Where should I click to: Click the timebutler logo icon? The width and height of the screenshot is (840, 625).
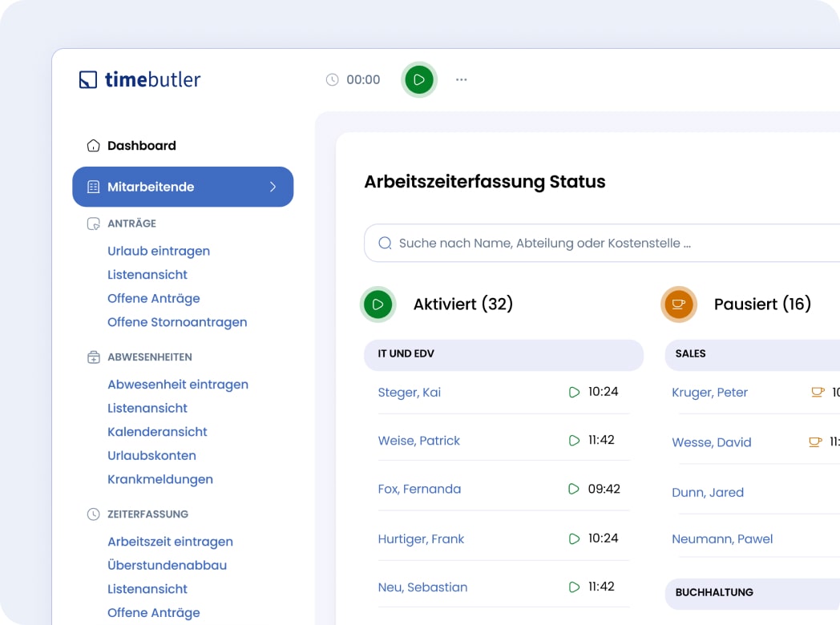(x=88, y=80)
